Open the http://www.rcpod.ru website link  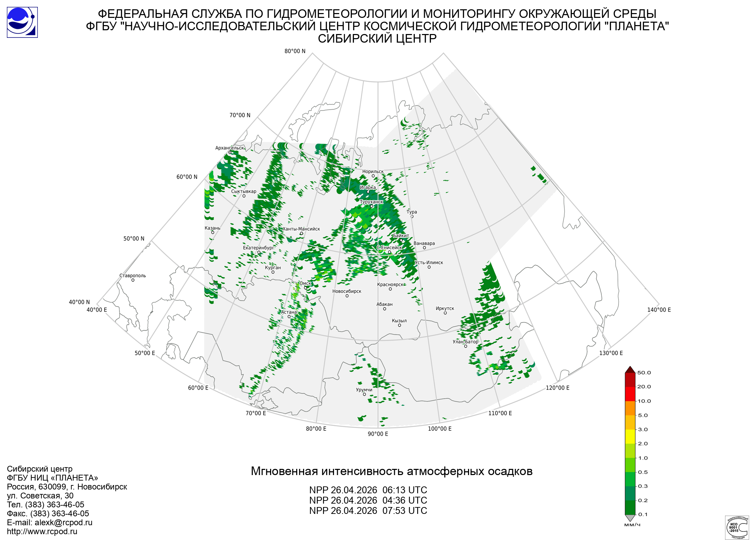[42, 531]
